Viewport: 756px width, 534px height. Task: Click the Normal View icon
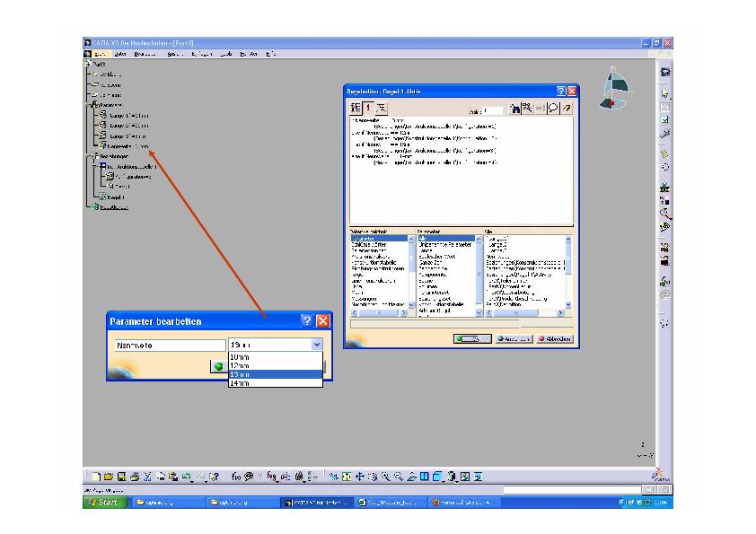pyautogui.click(x=411, y=477)
